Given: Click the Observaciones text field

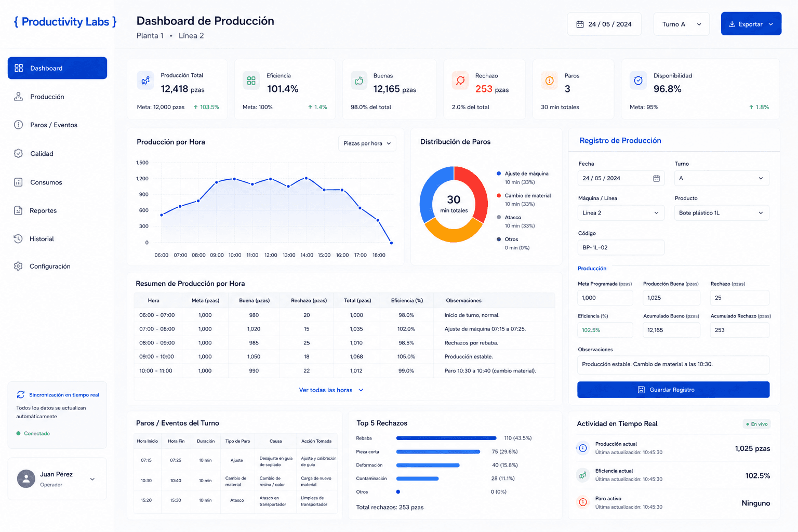Looking at the screenshot, I should tap(673, 365).
